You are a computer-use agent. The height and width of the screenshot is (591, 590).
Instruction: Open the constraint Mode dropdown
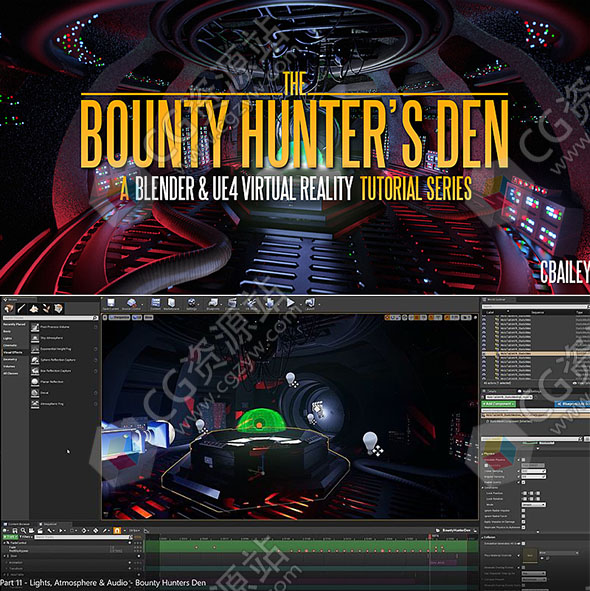coord(533,505)
